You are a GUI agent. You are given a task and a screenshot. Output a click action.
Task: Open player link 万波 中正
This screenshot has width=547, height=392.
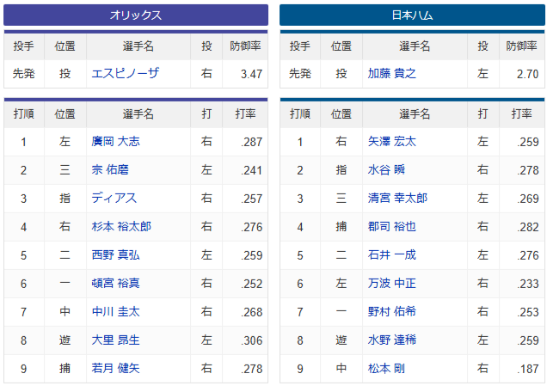pos(392,283)
